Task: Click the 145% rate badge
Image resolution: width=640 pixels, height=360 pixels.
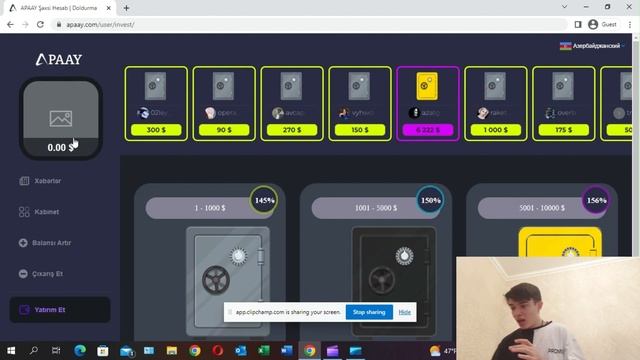Action: coord(264,200)
